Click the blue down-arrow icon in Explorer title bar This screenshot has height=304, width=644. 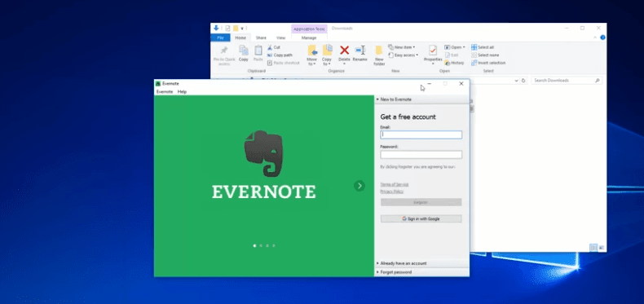[x=216, y=28]
